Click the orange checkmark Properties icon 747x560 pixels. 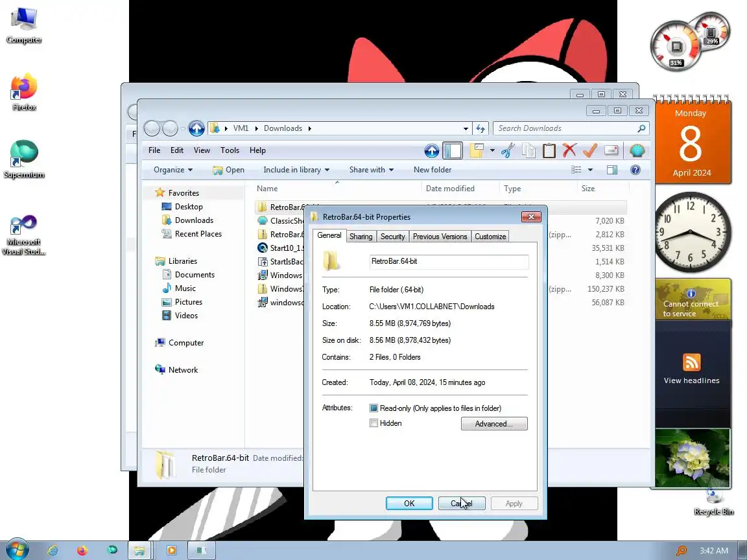[x=590, y=150]
